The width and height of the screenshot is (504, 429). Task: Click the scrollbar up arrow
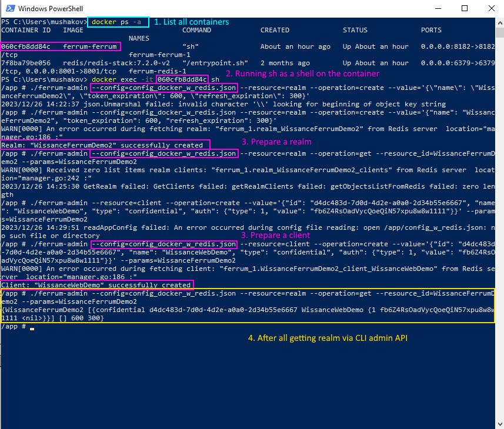(x=500, y=23)
